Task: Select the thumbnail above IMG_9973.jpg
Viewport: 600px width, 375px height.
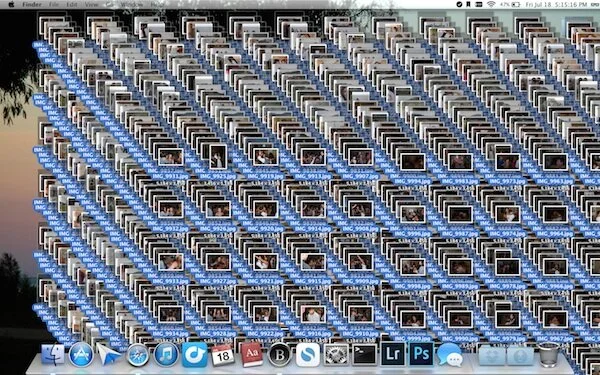Action: pos(508,161)
